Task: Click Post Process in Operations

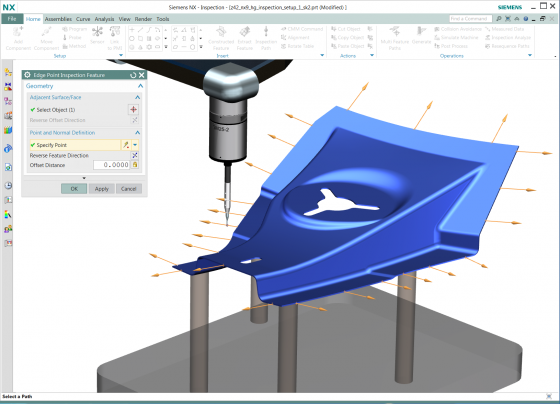Action: point(451,46)
